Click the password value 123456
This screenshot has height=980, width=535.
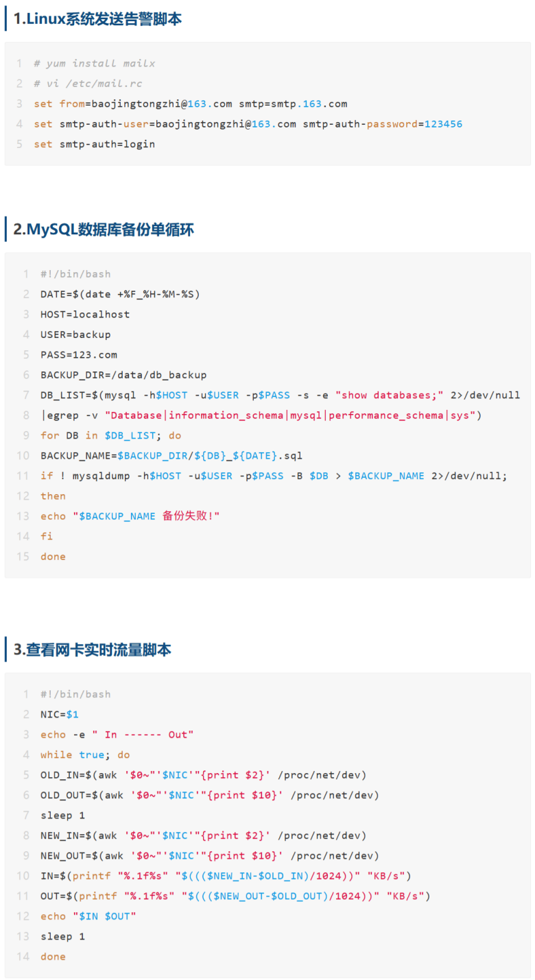[443, 124]
